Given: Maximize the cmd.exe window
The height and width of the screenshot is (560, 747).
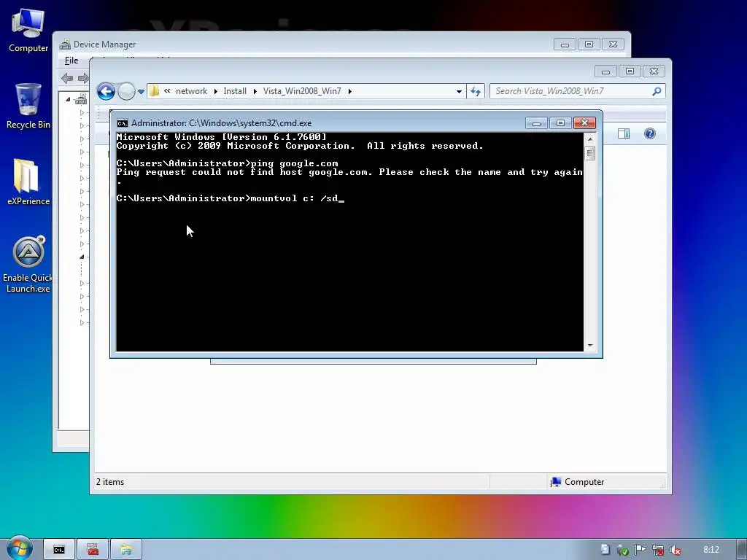Looking at the screenshot, I should (x=560, y=123).
